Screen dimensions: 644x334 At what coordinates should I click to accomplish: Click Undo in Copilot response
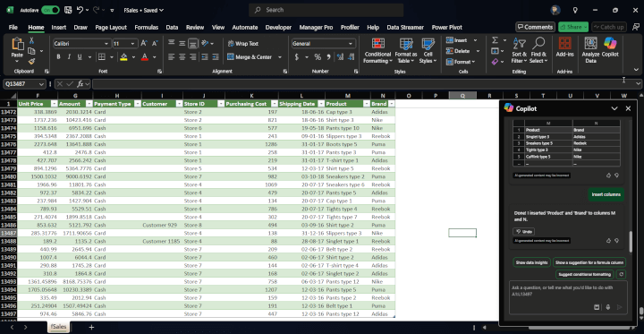523,232
